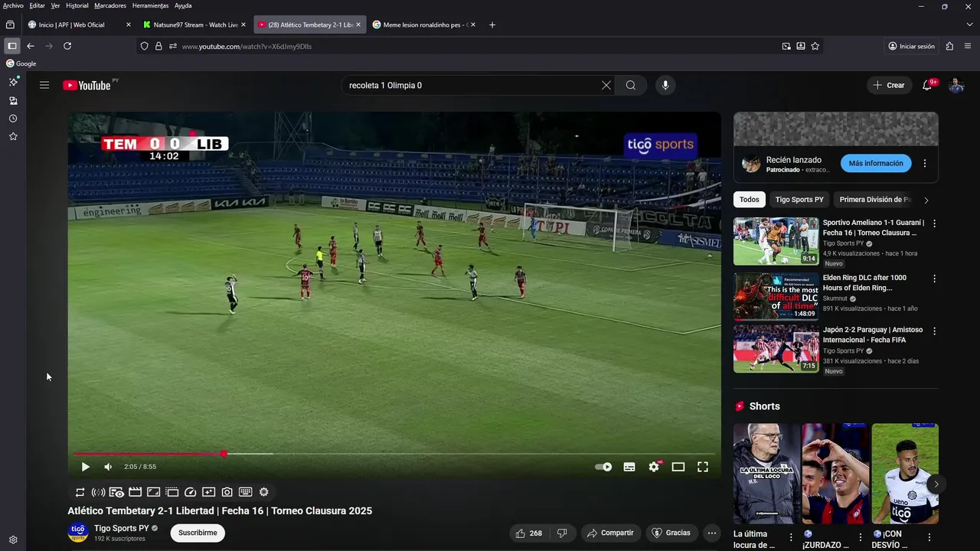Click the video progress scrubber handle
The image size is (980, 551).
tap(224, 454)
